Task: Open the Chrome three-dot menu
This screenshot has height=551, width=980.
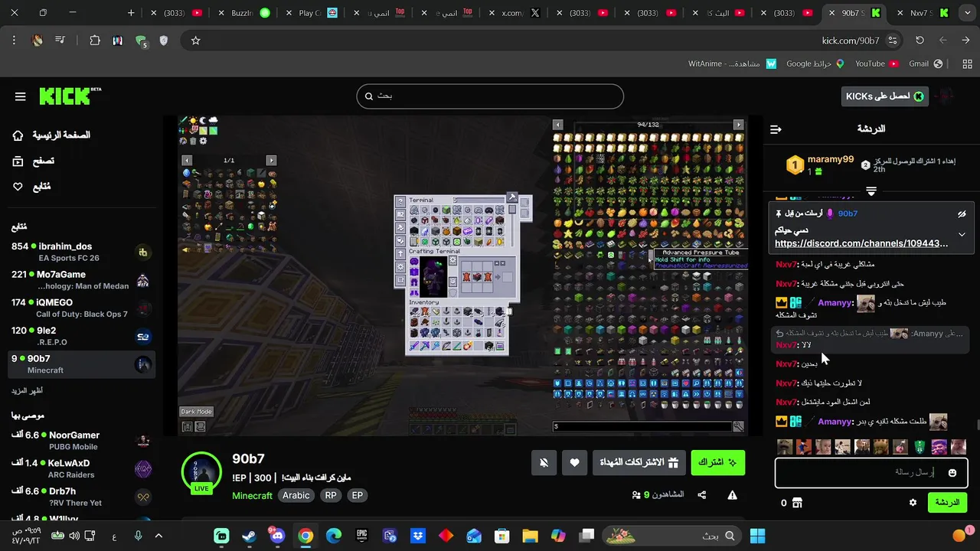Action: click(x=14, y=41)
